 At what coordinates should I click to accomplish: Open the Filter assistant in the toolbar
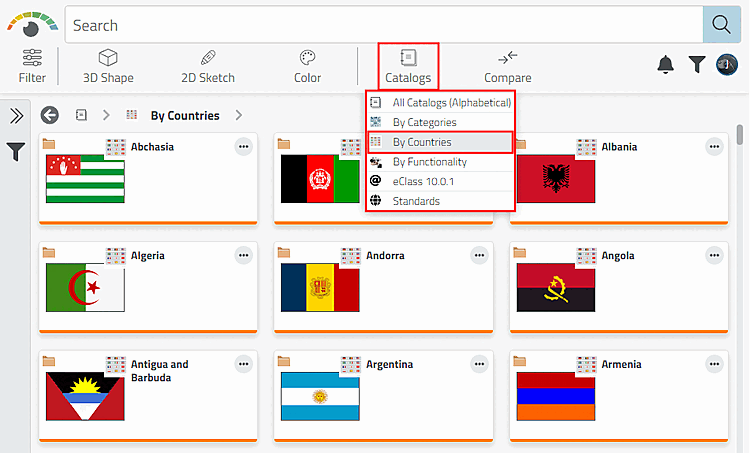point(32,66)
